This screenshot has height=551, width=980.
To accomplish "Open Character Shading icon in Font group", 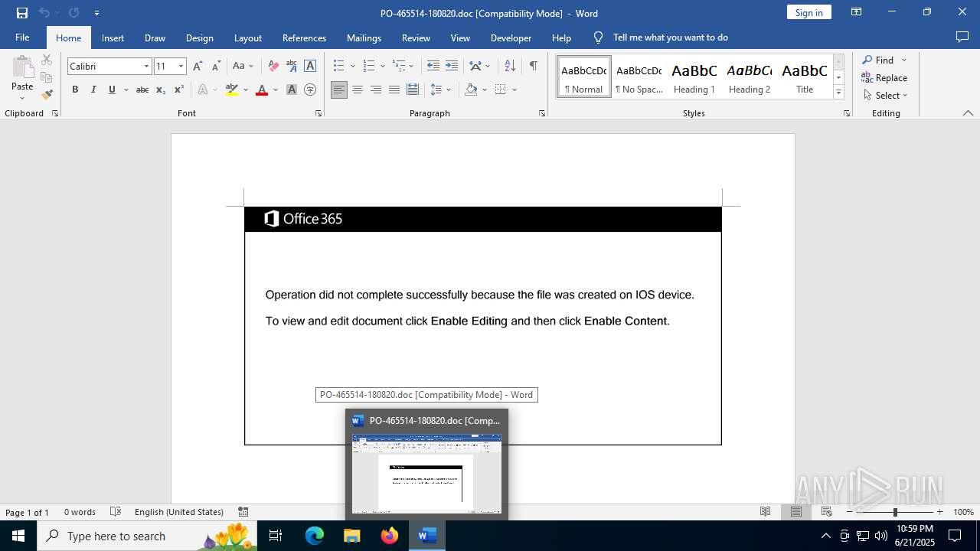I will [x=292, y=90].
